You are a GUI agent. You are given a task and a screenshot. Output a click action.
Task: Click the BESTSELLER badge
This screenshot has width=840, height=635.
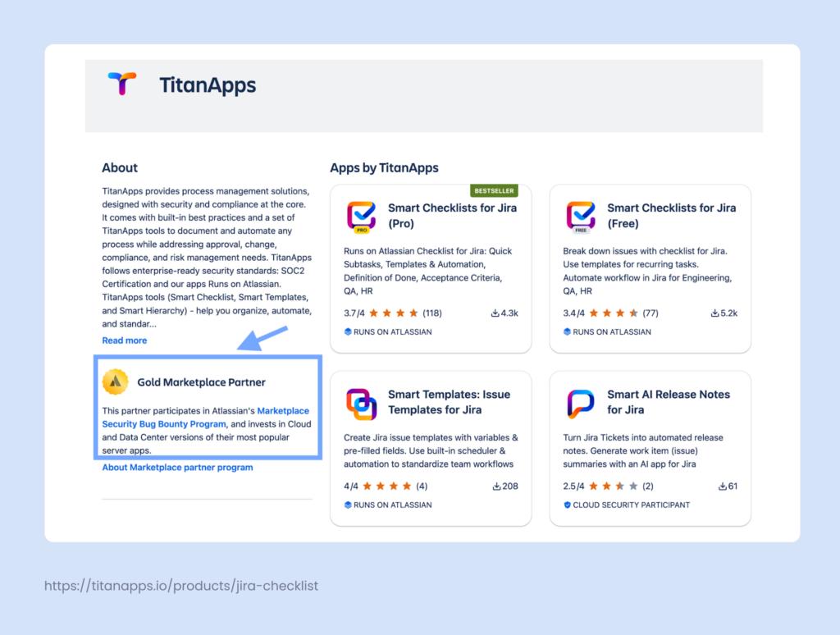click(494, 190)
